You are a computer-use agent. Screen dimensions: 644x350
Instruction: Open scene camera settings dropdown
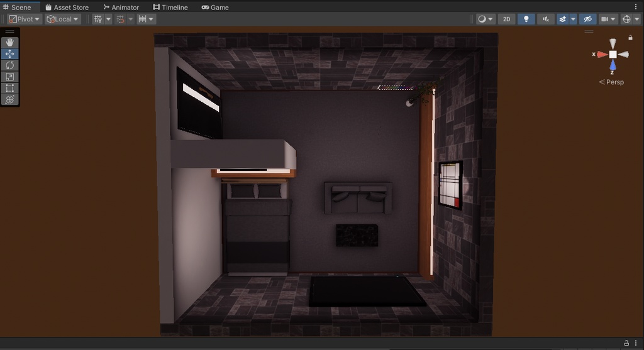point(608,19)
